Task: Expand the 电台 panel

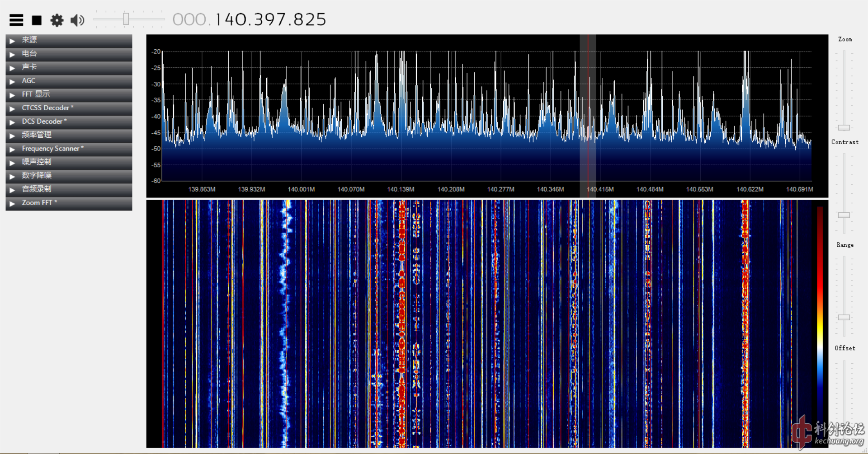Action: [x=69, y=54]
